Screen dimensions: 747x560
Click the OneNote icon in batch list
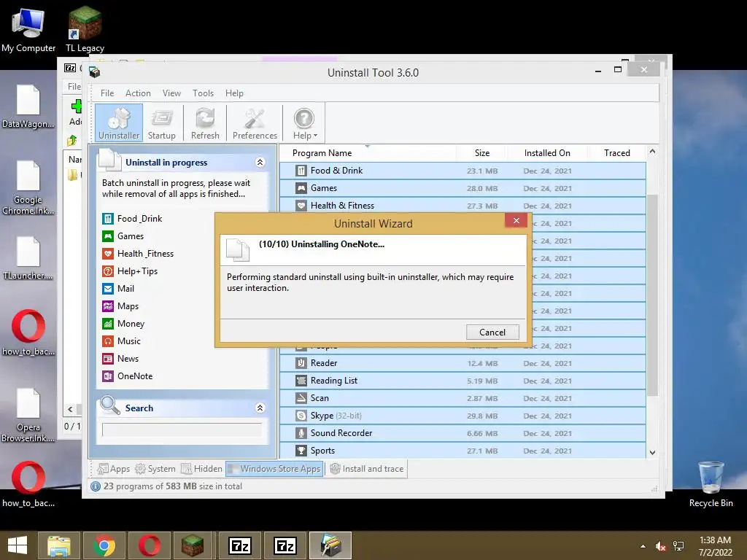pos(108,376)
